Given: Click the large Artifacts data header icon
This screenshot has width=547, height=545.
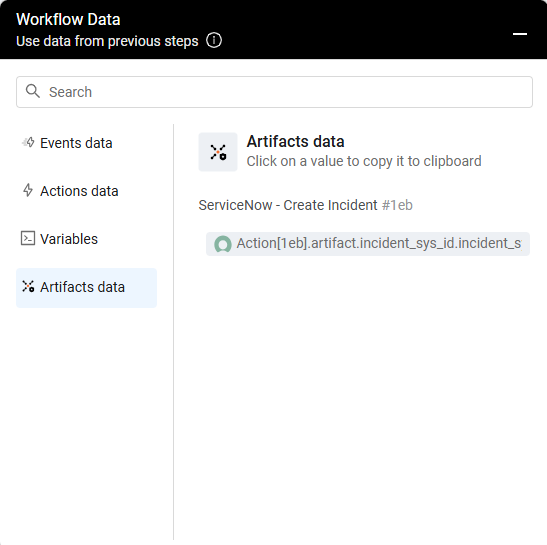Looking at the screenshot, I should click(x=218, y=152).
